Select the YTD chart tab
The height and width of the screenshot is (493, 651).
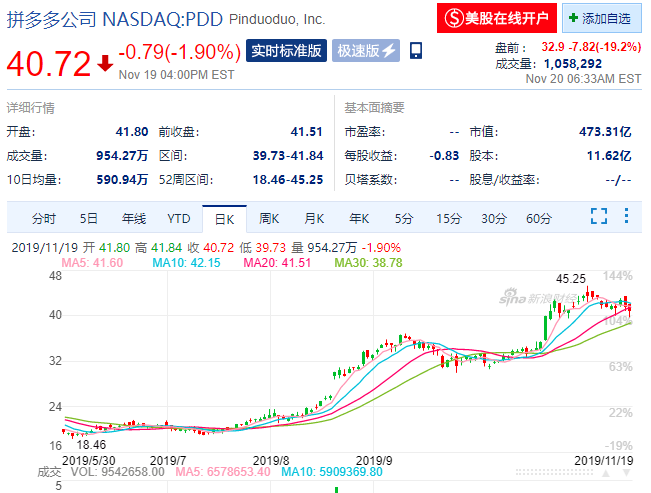click(x=179, y=218)
